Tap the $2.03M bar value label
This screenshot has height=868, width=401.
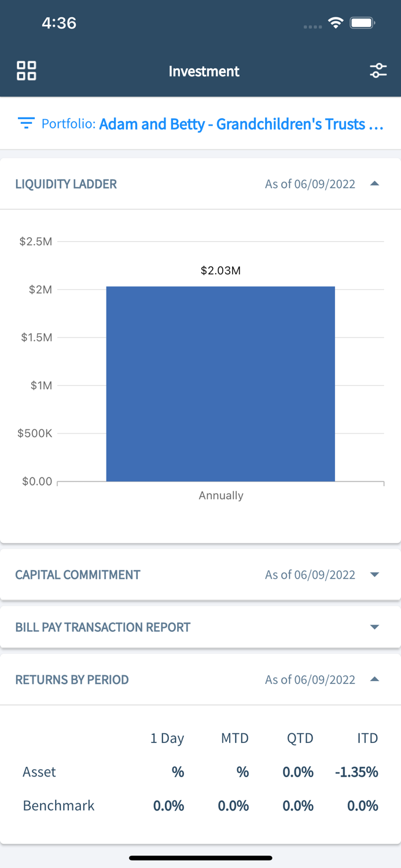coord(220,270)
